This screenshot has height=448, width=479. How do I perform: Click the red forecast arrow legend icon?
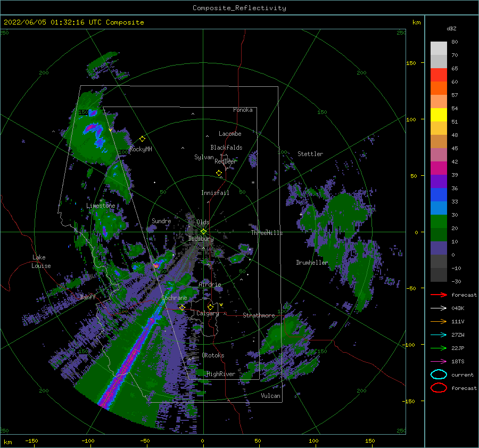point(439,295)
